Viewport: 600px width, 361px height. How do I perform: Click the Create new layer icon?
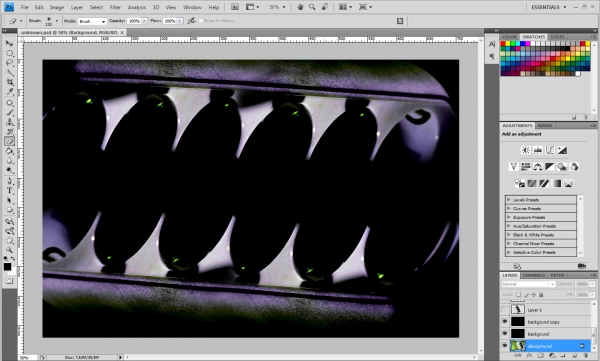pyautogui.click(x=574, y=356)
